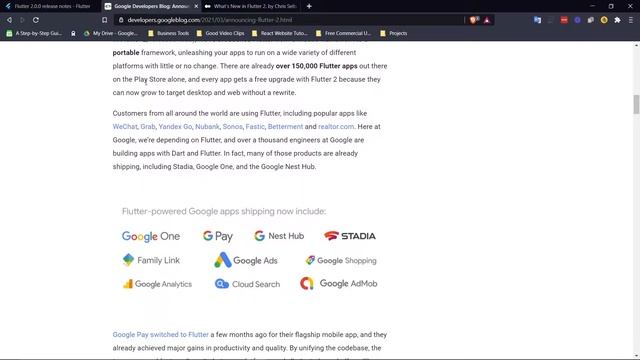Follow the Grab link
The width and height of the screenshot is (640, 360).
[x=148, y=127]
